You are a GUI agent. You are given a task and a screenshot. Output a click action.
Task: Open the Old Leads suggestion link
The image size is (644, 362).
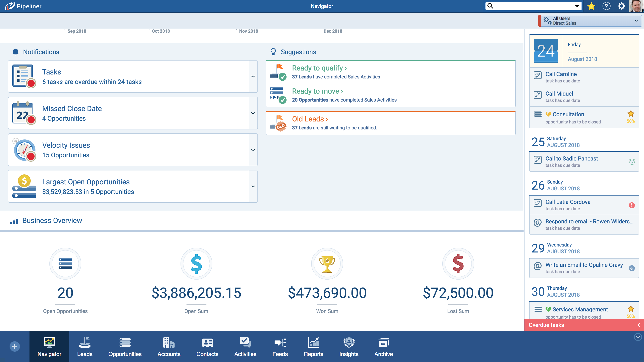(310, 119)
